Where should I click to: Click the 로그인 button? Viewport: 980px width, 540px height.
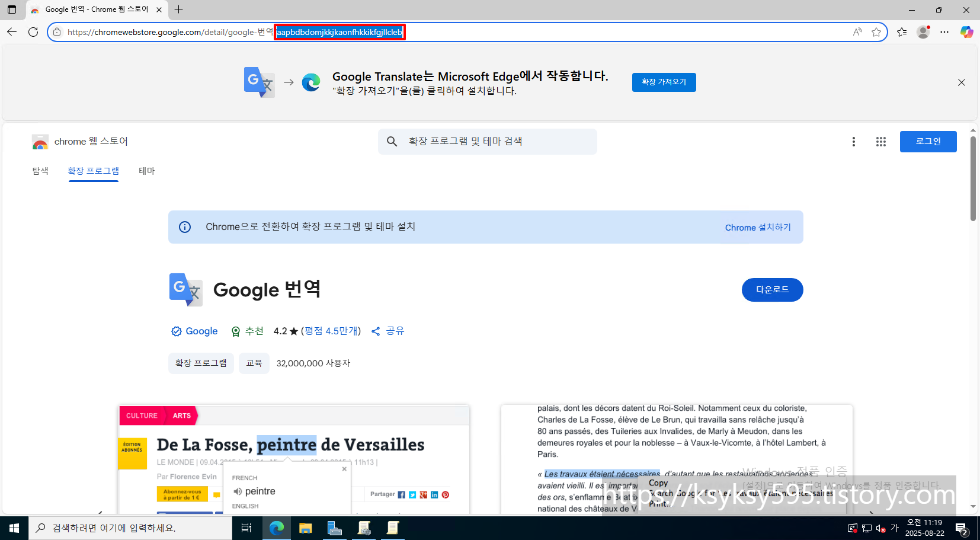(x=928, y=142)
